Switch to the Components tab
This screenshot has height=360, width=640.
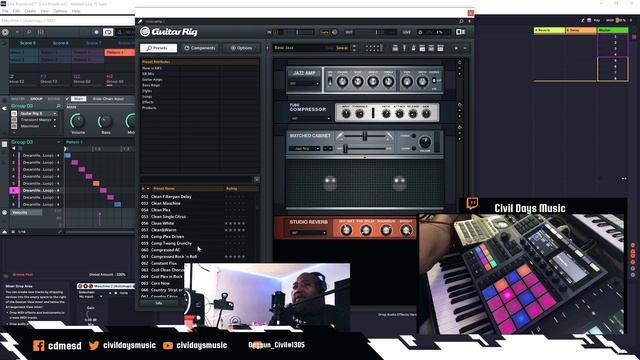200,48
